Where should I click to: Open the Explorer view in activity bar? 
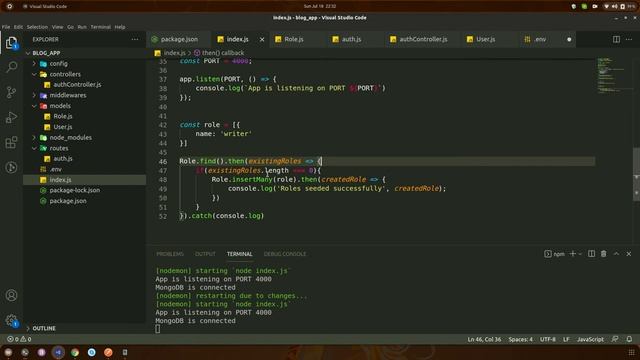(x=11, y=42)
